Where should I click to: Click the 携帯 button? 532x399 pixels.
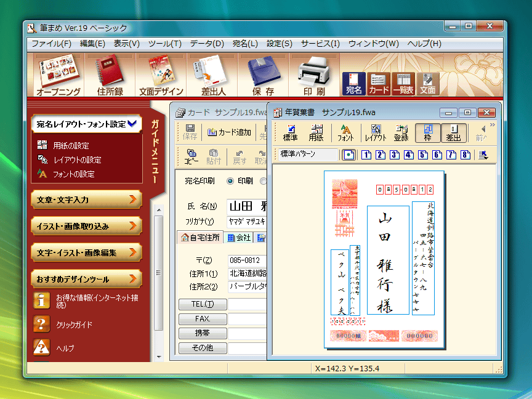(x=203, y=333)
